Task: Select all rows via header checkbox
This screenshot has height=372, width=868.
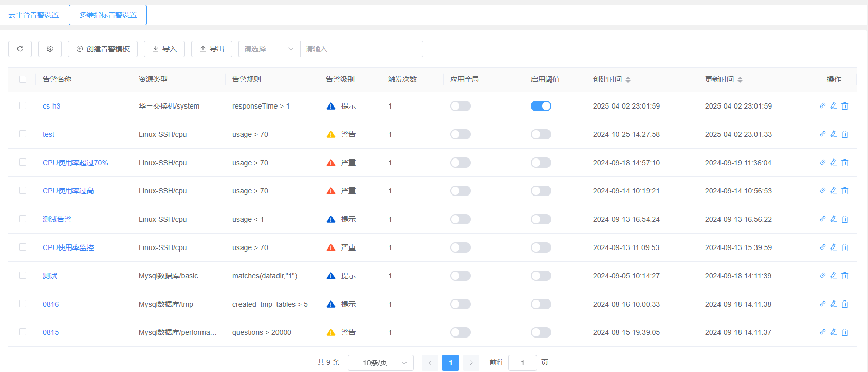Action: pos(23,79)
